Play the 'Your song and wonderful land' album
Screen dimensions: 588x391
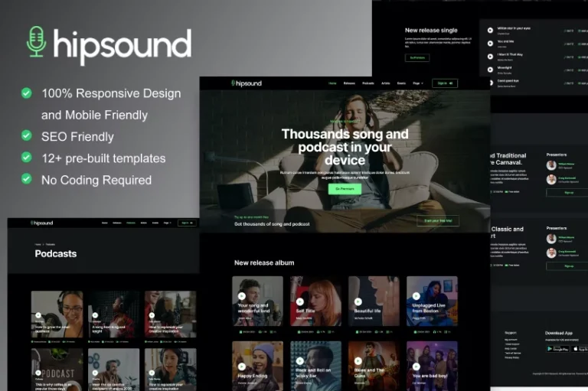pyautogui.click(x=242, y=295)
